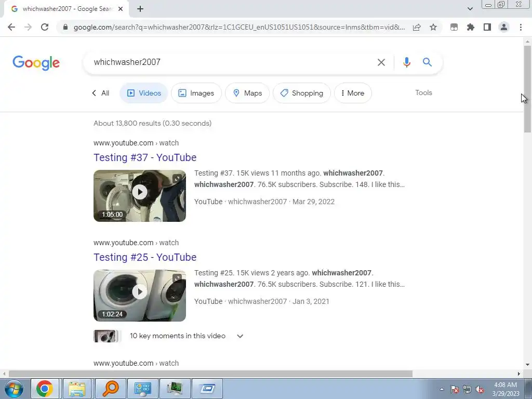Image resolution: width=532 pixels, height=399 pixels.
Task: Open the magnifier search app in taskbar
Action: [x=110, y=389]
